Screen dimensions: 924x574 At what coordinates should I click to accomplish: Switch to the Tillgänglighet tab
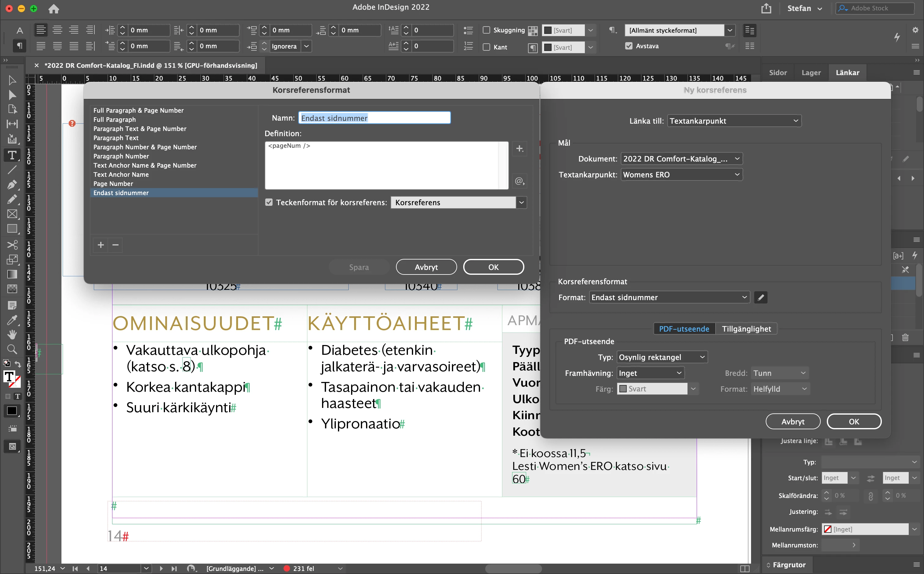coord(746,329)
